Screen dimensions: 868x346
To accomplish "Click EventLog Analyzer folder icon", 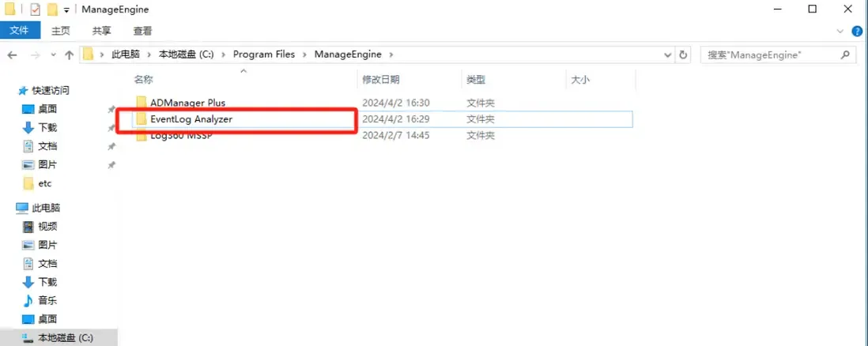I will click(x=142, y=119).
